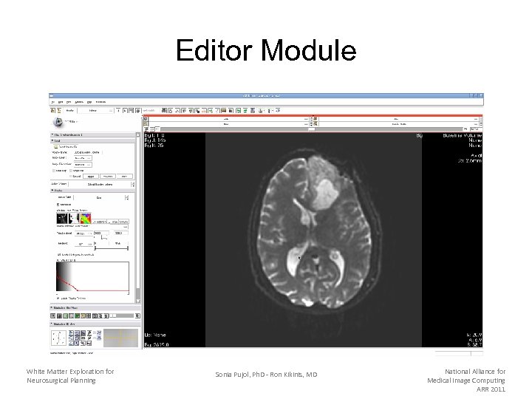Click the 3D view axis direction widget
Viewport: 532px width, 399px height.
tap(58, 338)
